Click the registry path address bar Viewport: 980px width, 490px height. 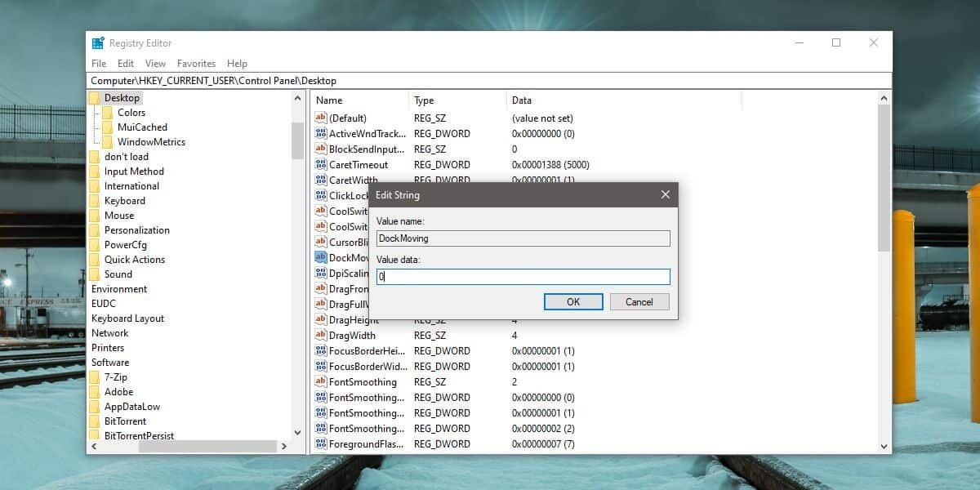pyautogui.click(x=327, y=79)
